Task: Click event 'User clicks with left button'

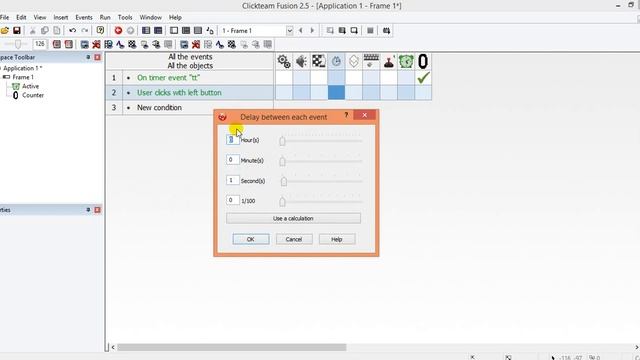Action: coord(179,93)
